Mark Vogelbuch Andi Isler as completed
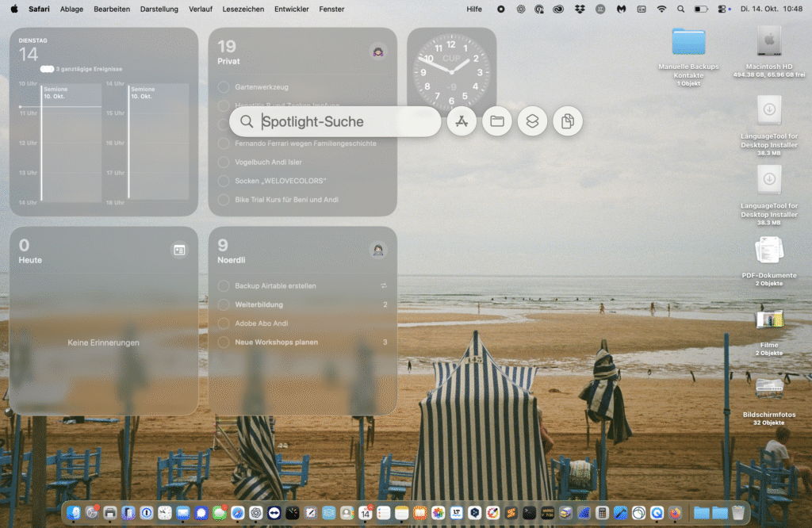The image size is (812, 528). [224, 162]
